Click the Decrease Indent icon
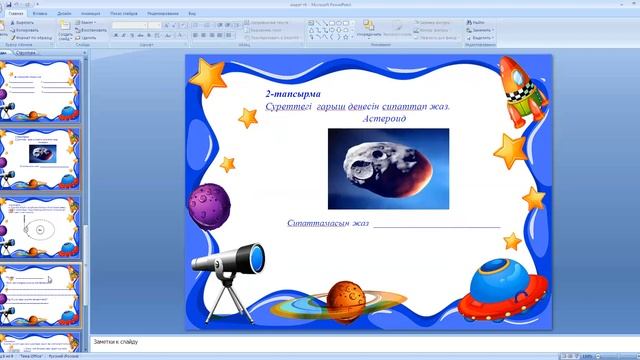640x360 pixels. [x=220, y=25]
